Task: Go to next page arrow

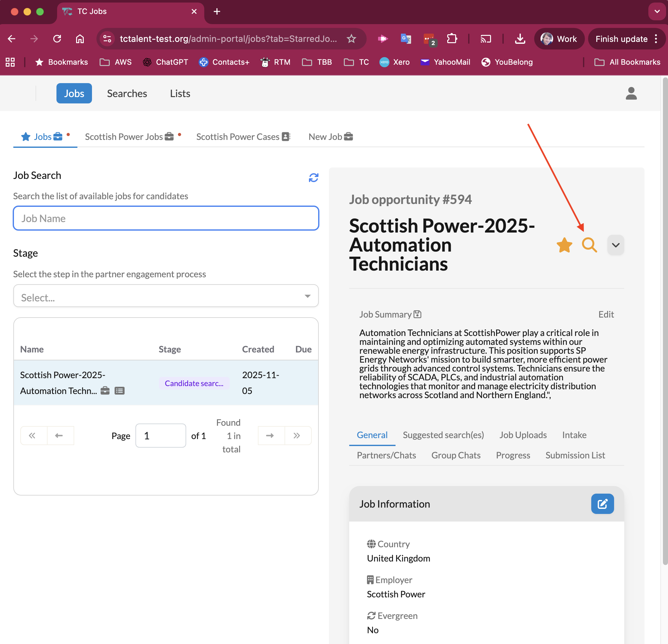Action: click(270, 435)
